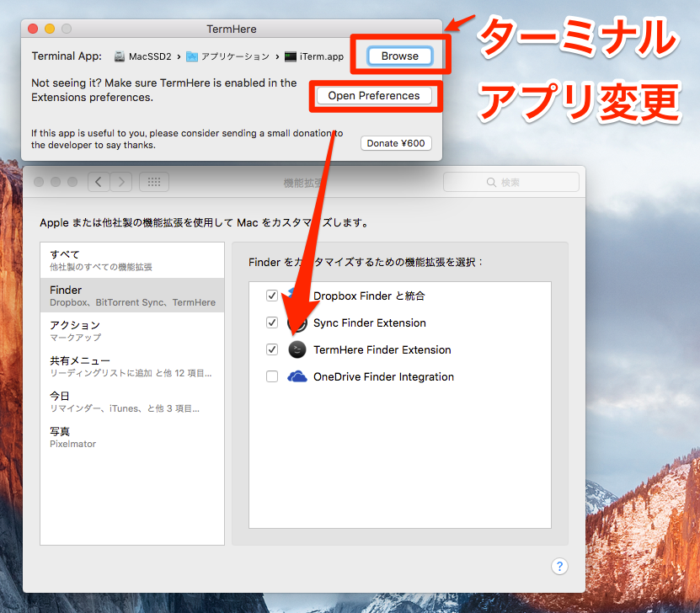Image resolution: width=700 pixels, height=613 pixels.
Task: Open help with the question mark button
Action: click(x=559, y=566)
